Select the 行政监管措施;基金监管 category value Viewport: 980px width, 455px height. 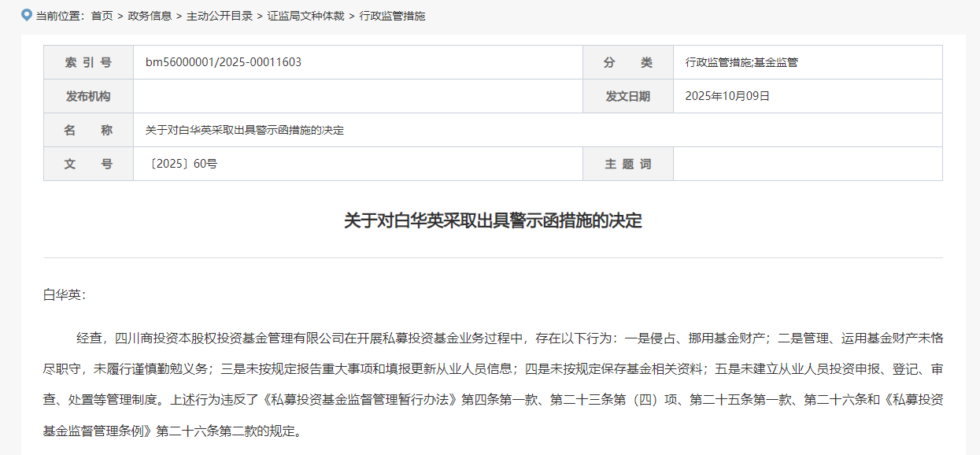tap(741, 62)
